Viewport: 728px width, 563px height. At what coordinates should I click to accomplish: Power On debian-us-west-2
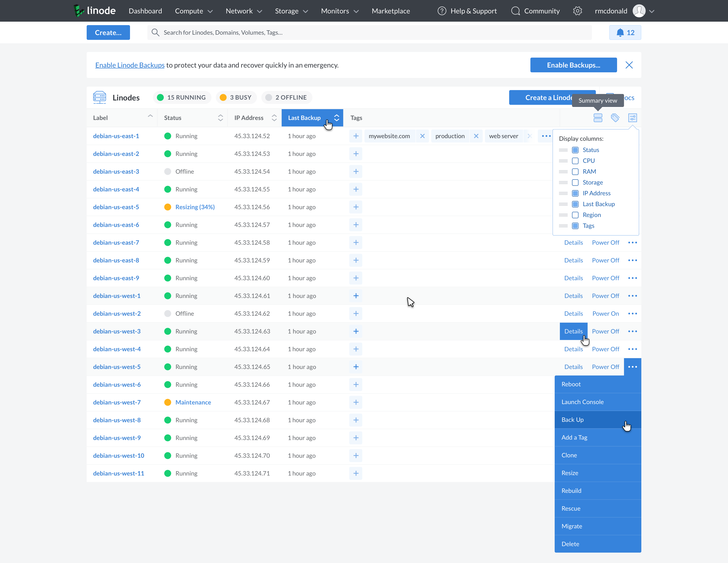point(605,314)
